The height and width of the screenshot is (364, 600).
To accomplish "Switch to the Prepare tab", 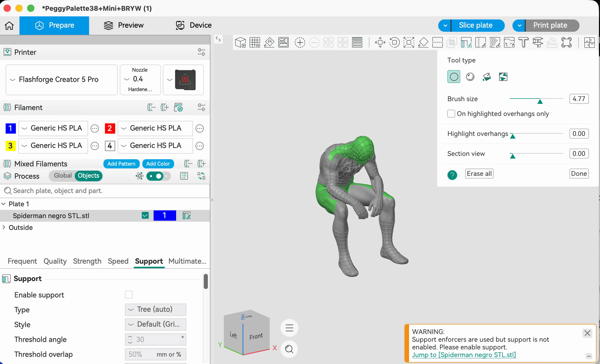I will (54, 25).
